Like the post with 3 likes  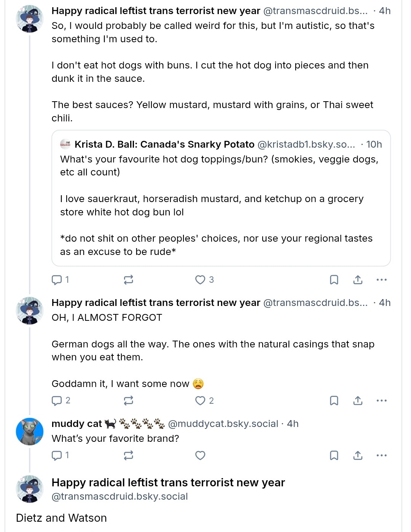pyautogui.click(x=204, y=280)
